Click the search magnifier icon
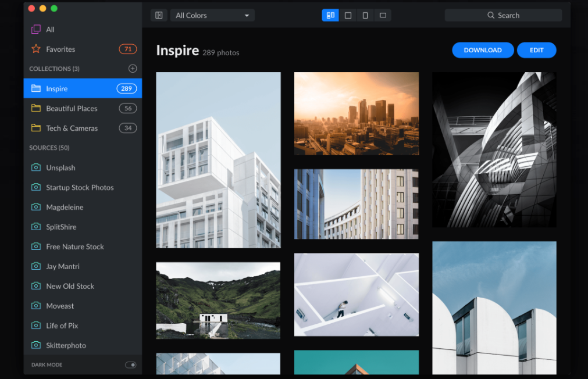This screenshot has height=379, width=588. (x=490, y=15)
